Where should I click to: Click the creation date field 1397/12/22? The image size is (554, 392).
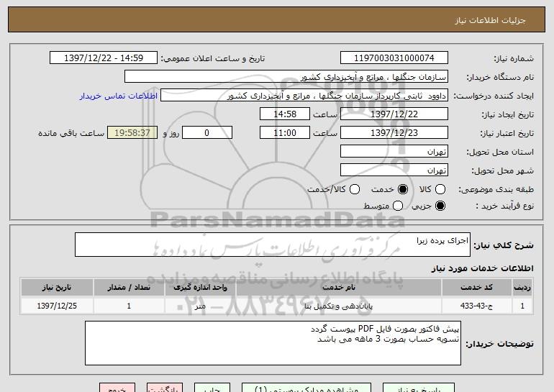pyautogui.click(x=394, y=114)
